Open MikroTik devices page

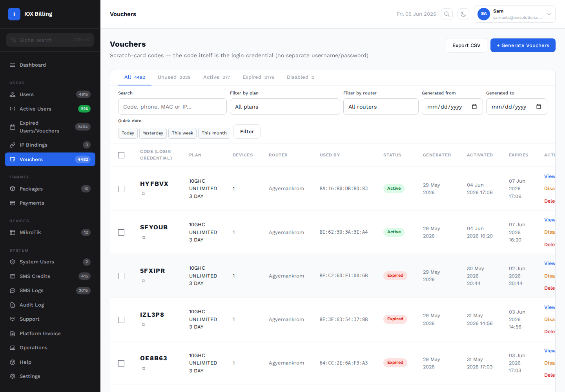click(x=50, y=232)
